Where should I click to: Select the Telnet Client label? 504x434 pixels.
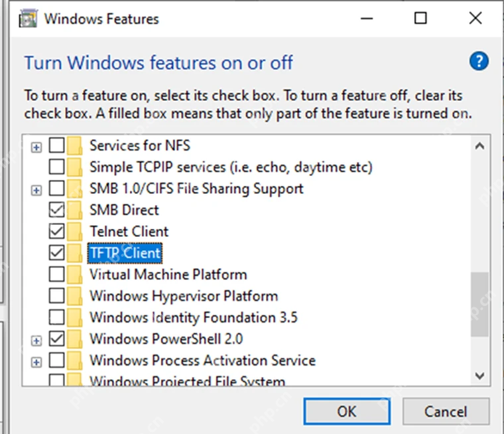pyautogui.click(x=129, y=232)
